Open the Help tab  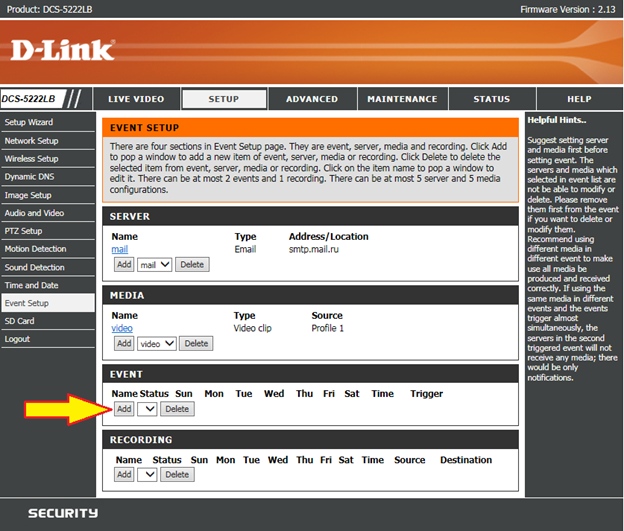pyautogui.click(x=579, y=99)
